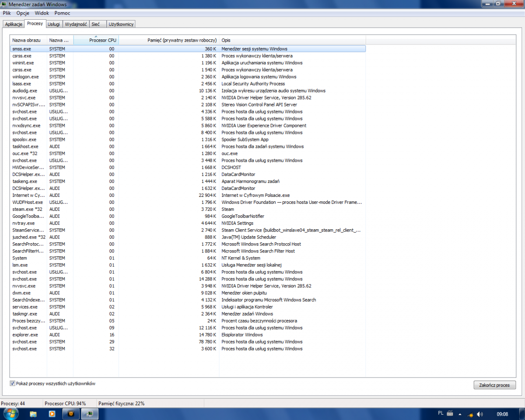This screenshot has height=420, width=525.
Task: Select the ouc.exe *32 process
Action: 188,154
